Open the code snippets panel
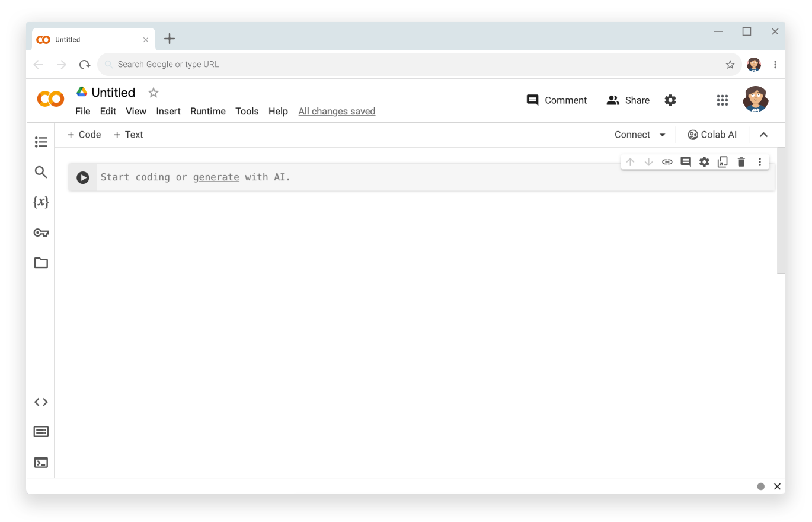 (x=41, y=402)
